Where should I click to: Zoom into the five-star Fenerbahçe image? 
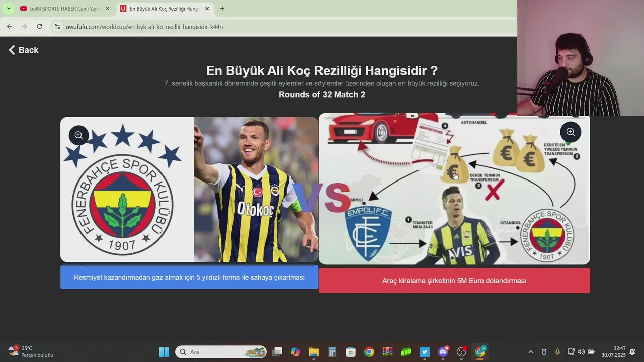pos(78,135)
